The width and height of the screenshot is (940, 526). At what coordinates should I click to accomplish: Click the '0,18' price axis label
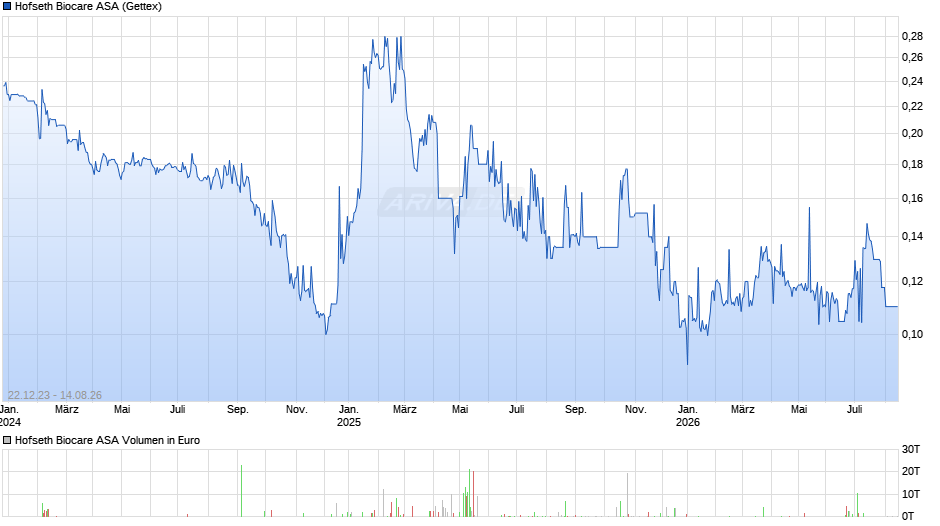click(912, 164)
